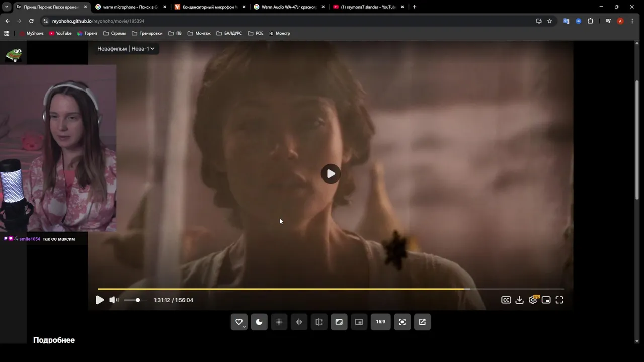Screen dimensions: 644x362
Task: Open a new browser tab
Action: click(x=414, y=7)
